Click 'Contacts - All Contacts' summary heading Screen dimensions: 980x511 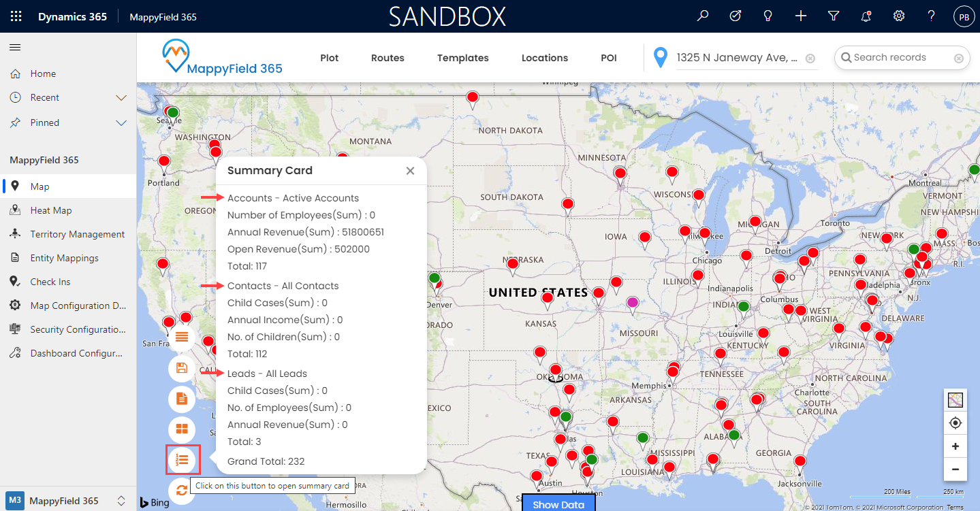tap(283, 286)
